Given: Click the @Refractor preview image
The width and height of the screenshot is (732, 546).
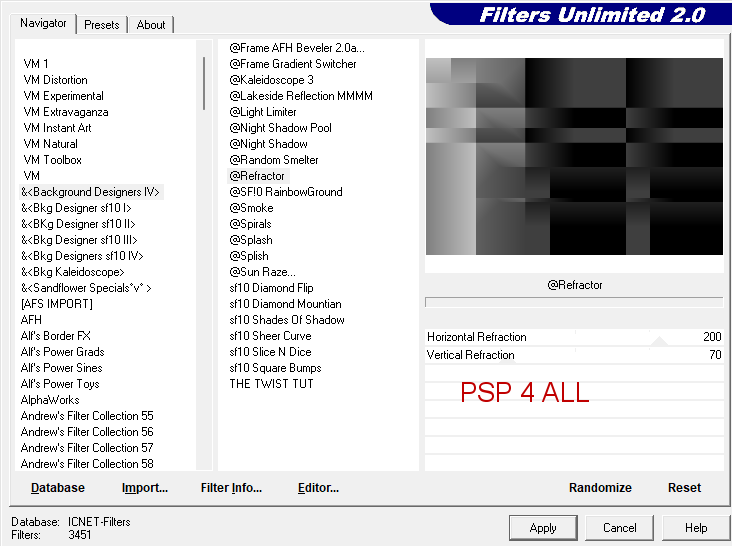Looking at the screenshot, I should 574,156.
